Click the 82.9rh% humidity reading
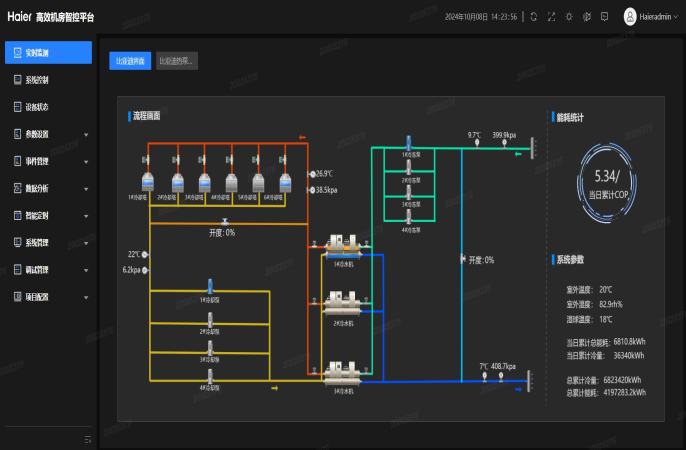Screen dimensions: 686x450 611,304
